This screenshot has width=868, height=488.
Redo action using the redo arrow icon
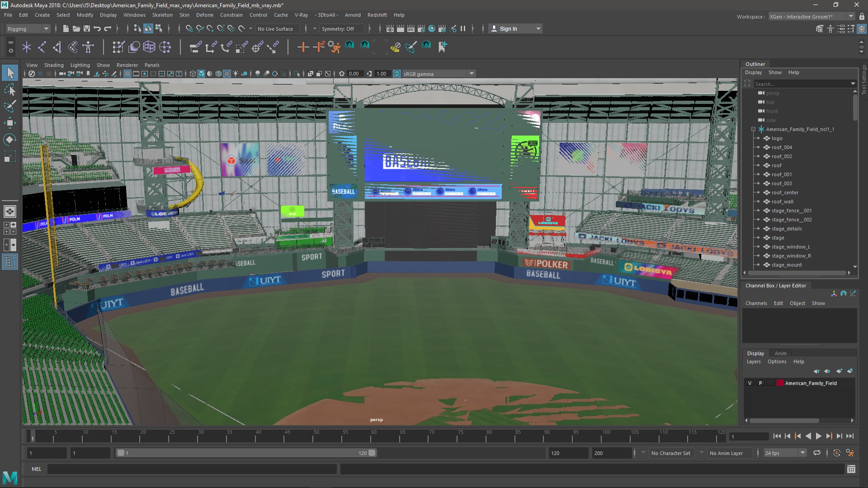108,28
